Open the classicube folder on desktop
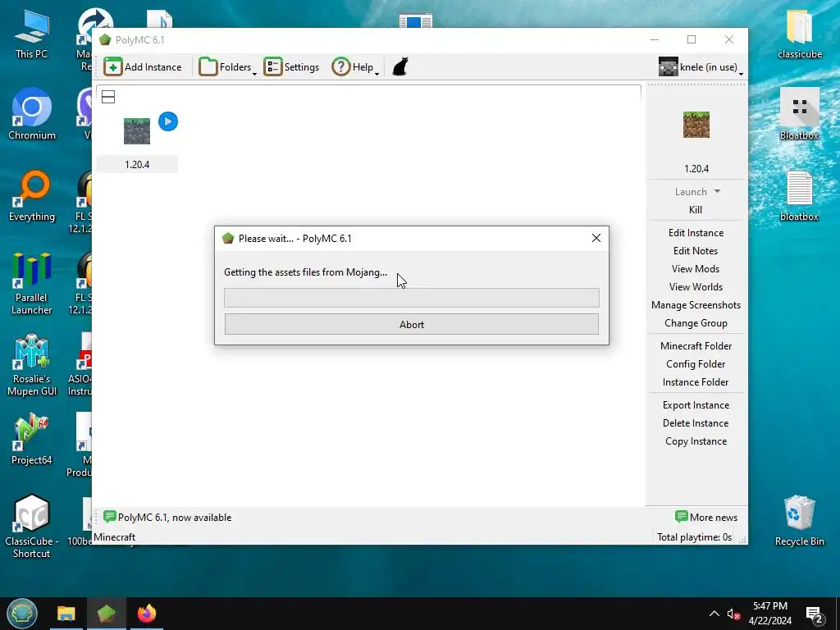 799,34
